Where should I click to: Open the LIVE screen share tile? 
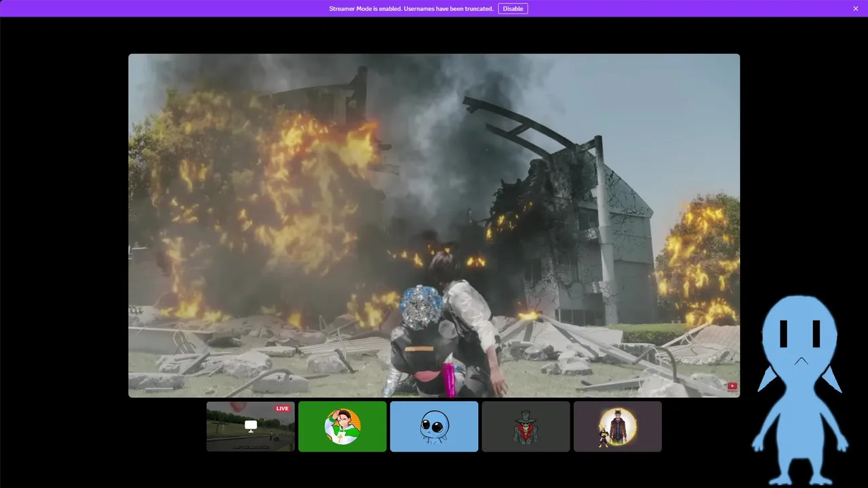[251, 426]
